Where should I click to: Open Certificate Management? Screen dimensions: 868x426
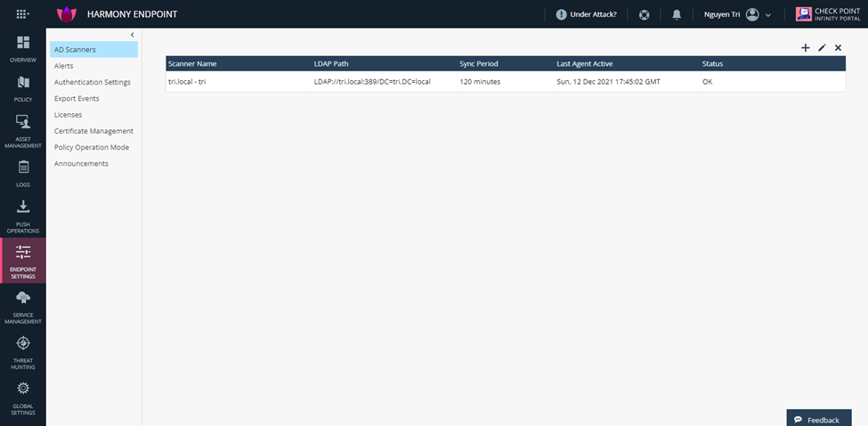93,131
